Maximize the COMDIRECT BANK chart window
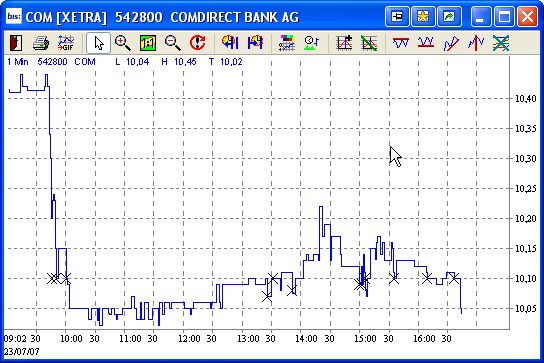544x363 pixels. click(x=504, y=16)
